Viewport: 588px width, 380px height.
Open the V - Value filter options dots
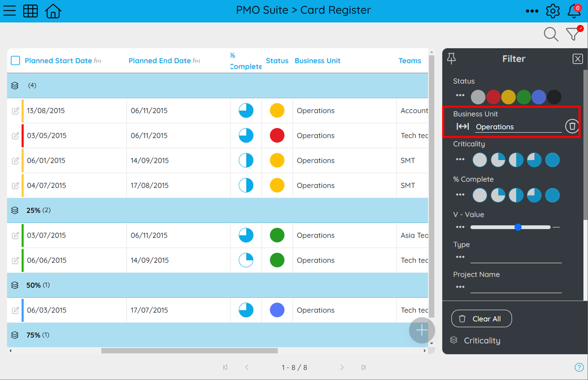point(460,227)
